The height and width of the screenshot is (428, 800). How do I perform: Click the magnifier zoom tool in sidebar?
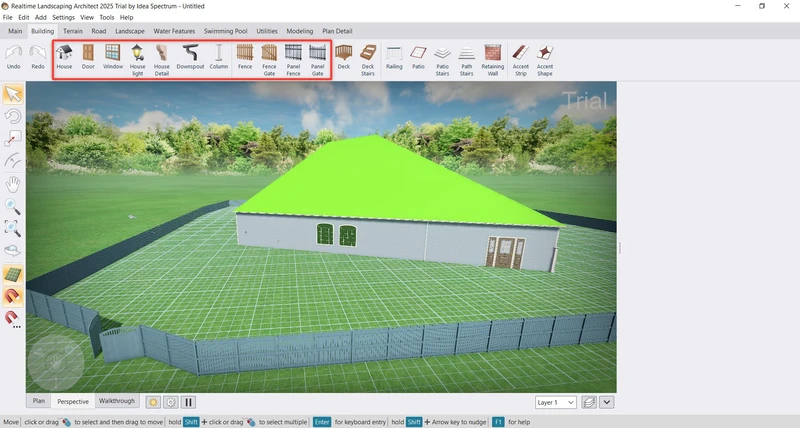(13, 207)
